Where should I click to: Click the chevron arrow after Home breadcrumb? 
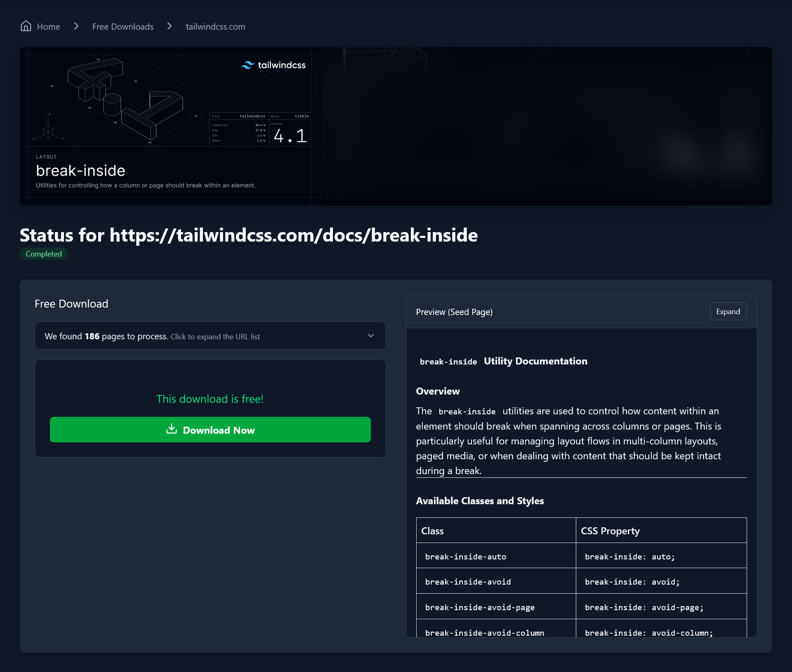point(76,26)
